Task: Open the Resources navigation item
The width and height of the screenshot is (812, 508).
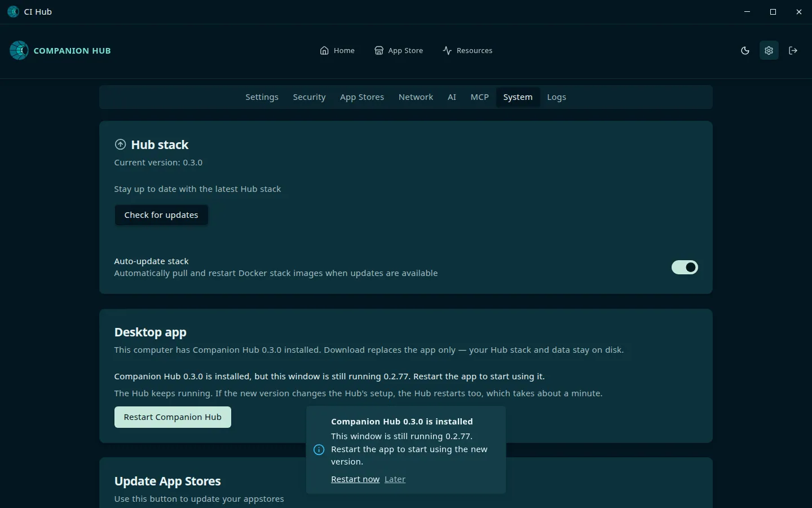Action: point(467,51)
